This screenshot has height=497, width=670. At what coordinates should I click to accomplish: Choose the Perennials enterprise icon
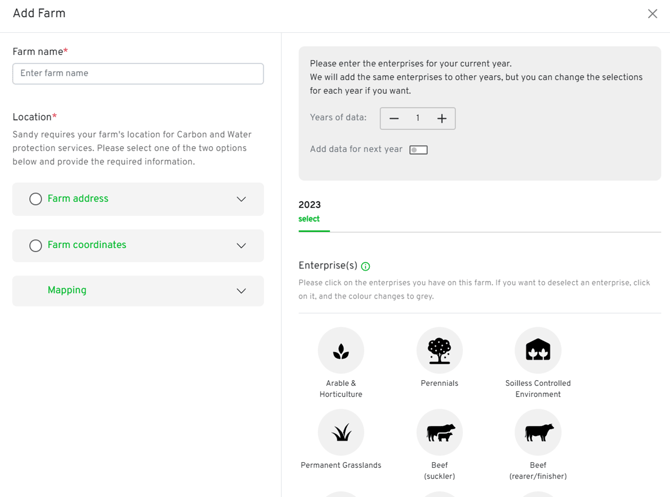point(439,351)
